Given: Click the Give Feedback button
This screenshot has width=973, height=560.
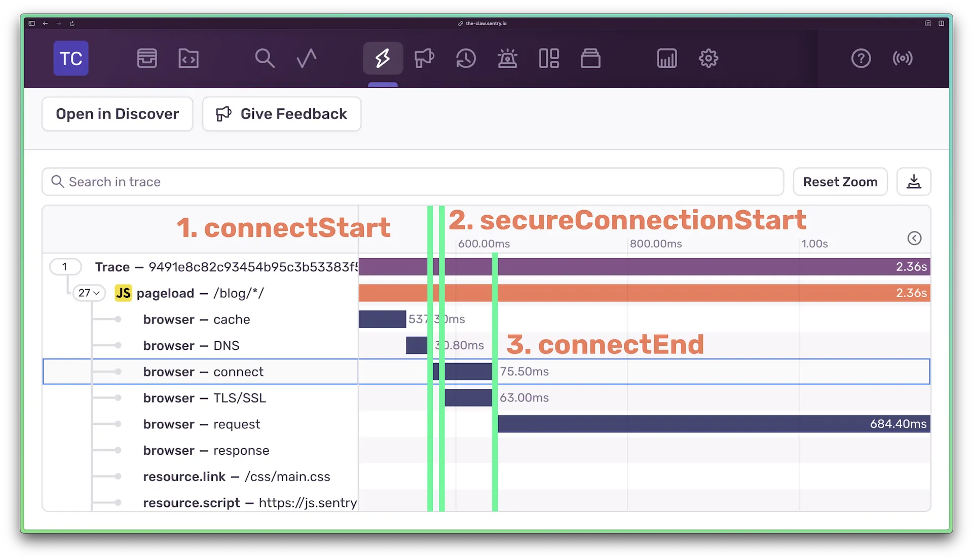Looking at the screenshot, I should [282, 114].
